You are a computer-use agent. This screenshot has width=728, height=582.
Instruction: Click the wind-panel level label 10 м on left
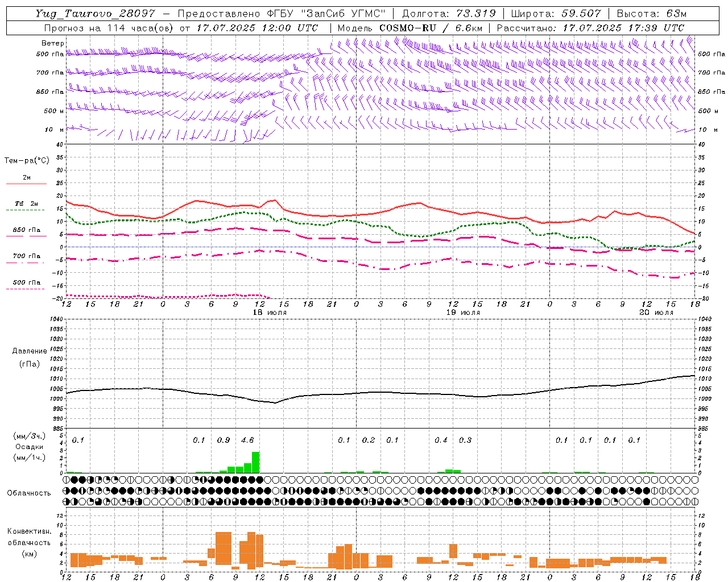54,130
